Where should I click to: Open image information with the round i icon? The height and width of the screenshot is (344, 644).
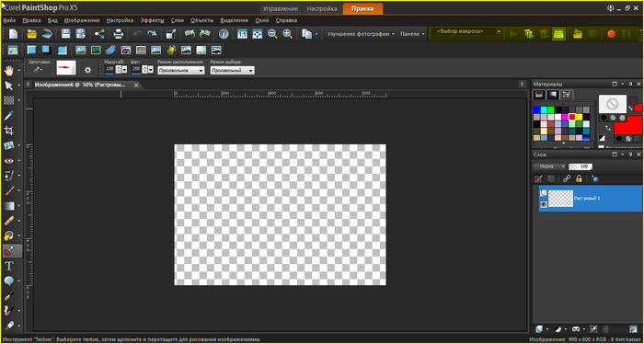[224, 34]
